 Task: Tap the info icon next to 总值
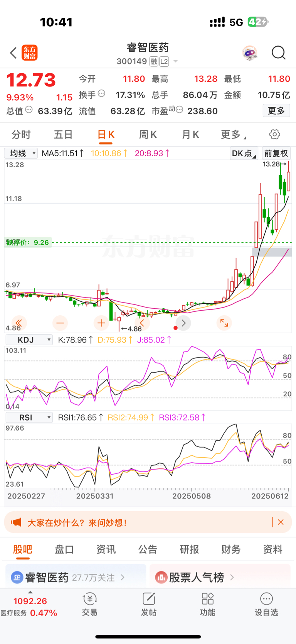29,110
